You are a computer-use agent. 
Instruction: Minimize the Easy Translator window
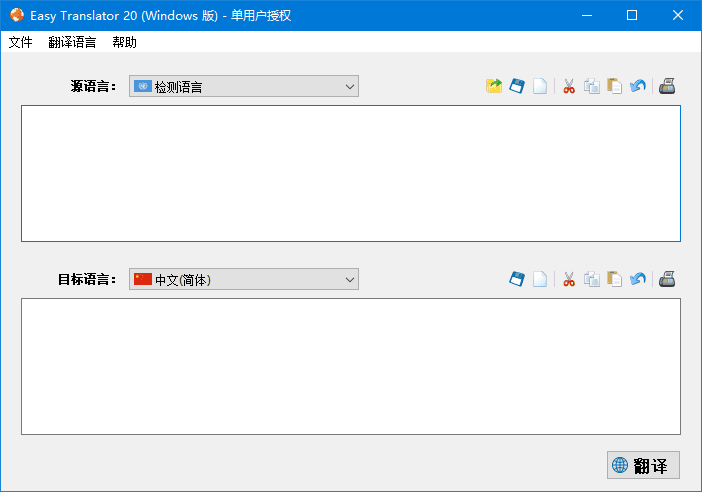point(587,15)
